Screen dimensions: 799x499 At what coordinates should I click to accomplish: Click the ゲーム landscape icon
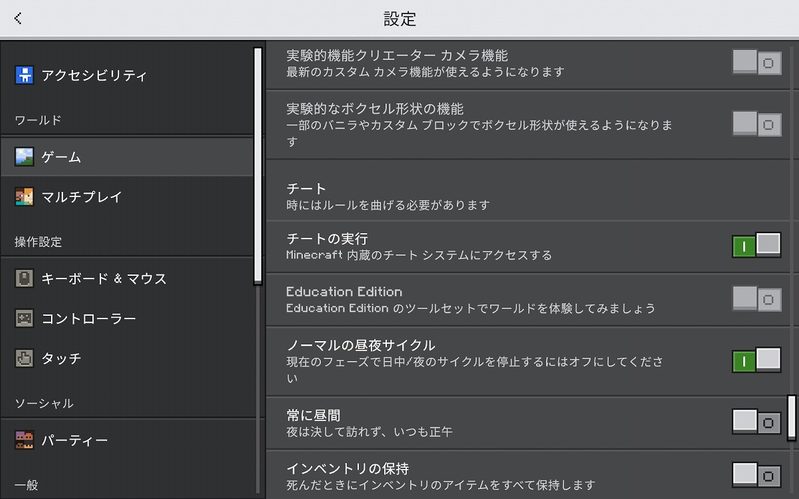tap(24, 156)
